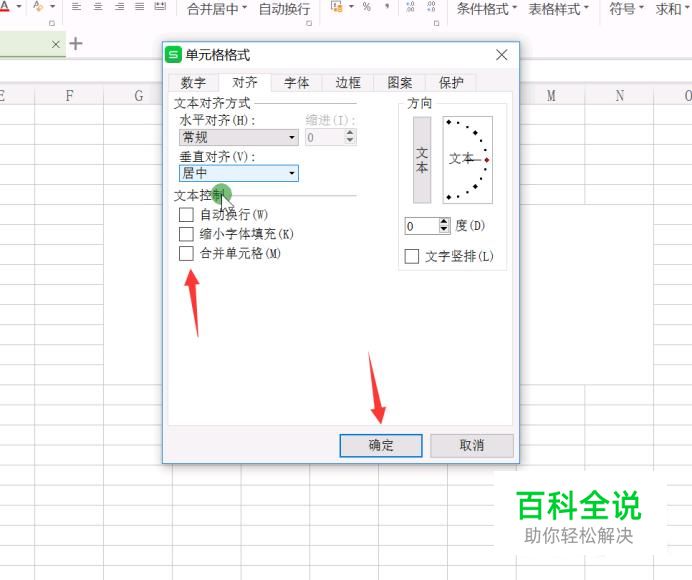Click the vertical 文本 orientation button
Image resolution: width=692 pixels, height=580 pixels.
[x=422, y=160]
